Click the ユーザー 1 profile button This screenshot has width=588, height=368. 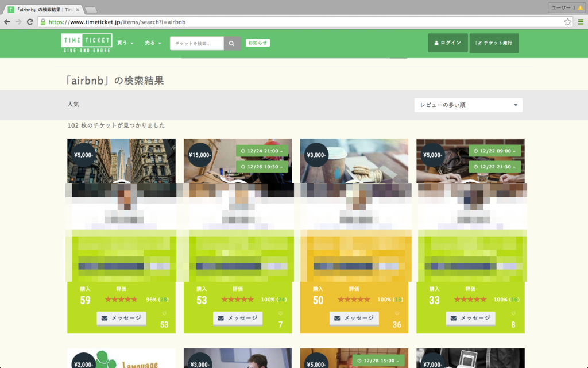coord(566,7)
